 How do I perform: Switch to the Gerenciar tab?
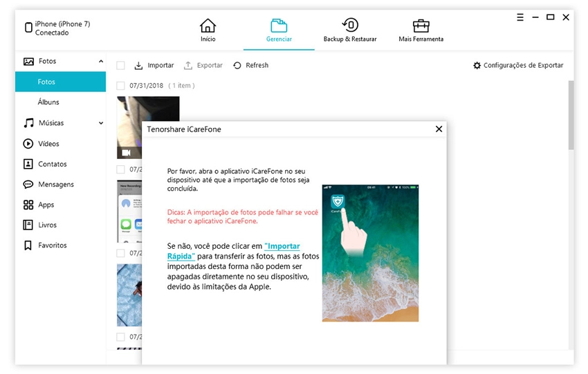click(x=279, y=30)
